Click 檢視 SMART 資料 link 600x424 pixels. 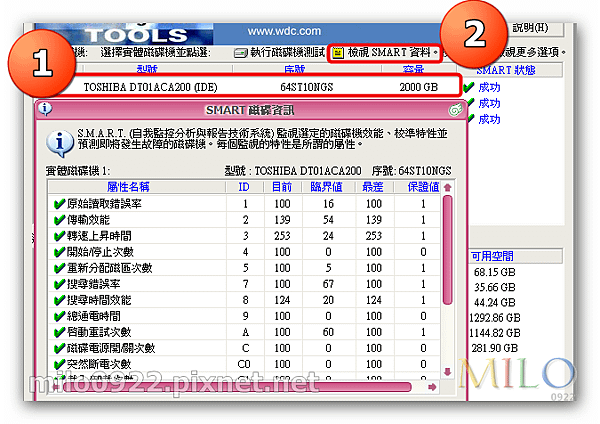[392, 52]
